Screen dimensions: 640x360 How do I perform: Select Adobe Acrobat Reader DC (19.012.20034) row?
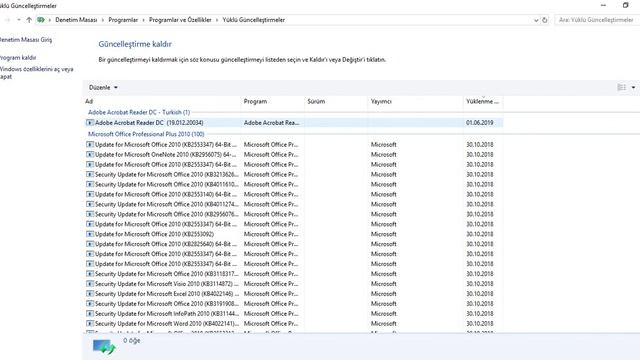(x=293, y=122)
